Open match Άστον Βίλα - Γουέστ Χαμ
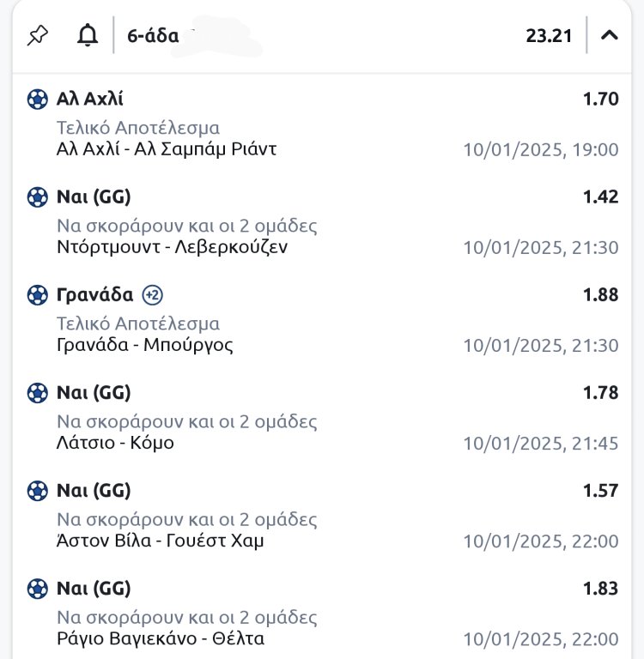This screenshot has width=644, height=659. (161, 541)
